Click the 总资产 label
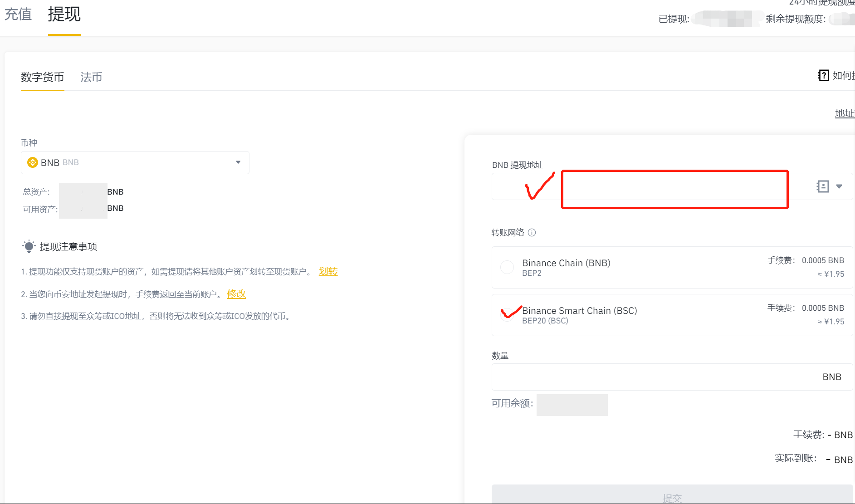The width and height of the screenshot is (855, 504). (x=36, y=192)
